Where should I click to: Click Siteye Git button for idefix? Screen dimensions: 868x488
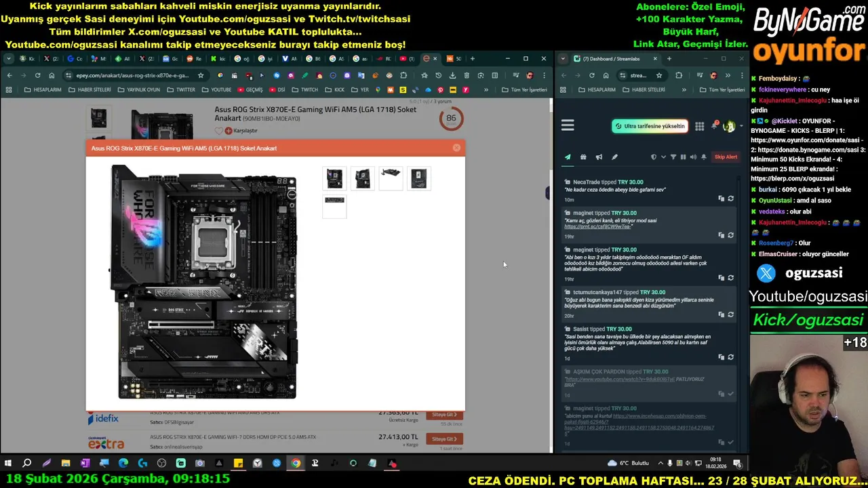point(443,414)
